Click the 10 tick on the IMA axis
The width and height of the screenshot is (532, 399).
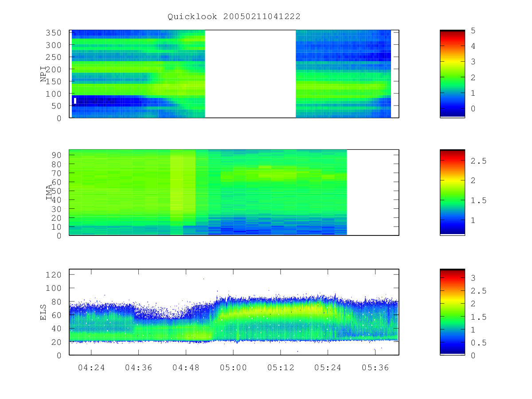pyautogui.click(x=57, y=227)
